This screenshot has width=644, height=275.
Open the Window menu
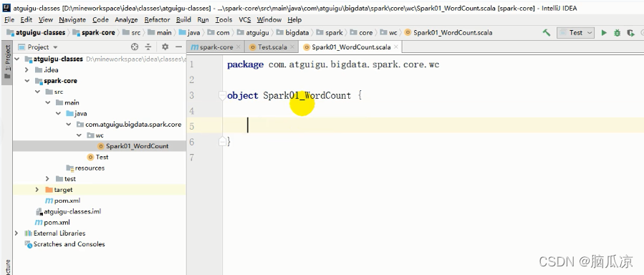click(269, 20)
